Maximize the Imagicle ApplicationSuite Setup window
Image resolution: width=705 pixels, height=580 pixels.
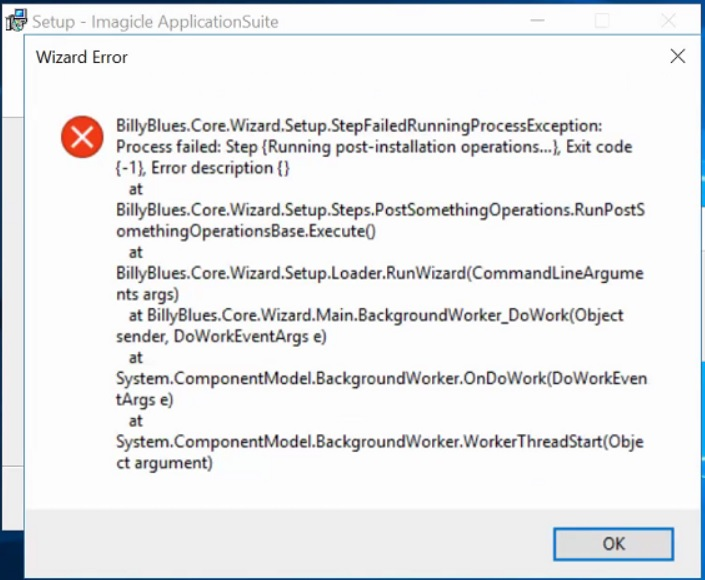(x=602, y=21)
